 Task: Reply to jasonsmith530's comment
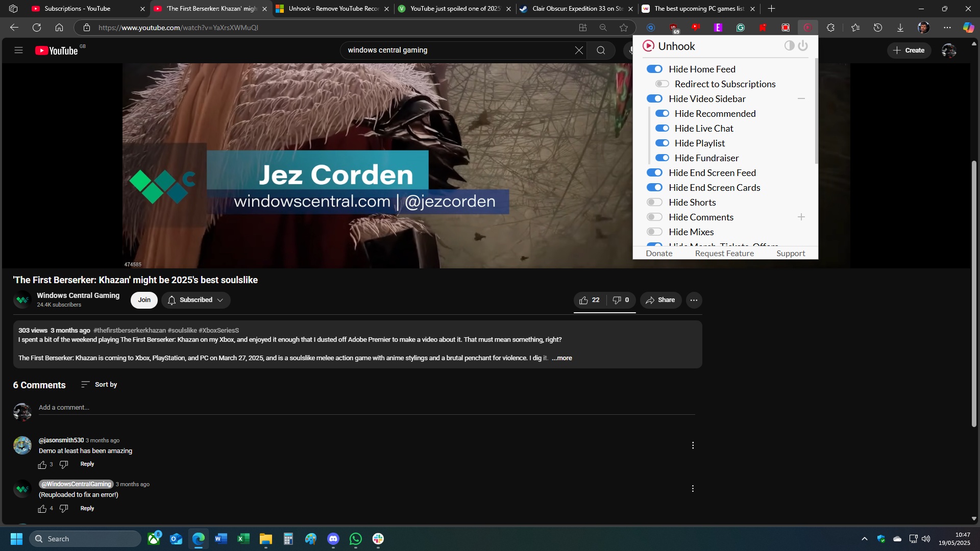point(87,464)
